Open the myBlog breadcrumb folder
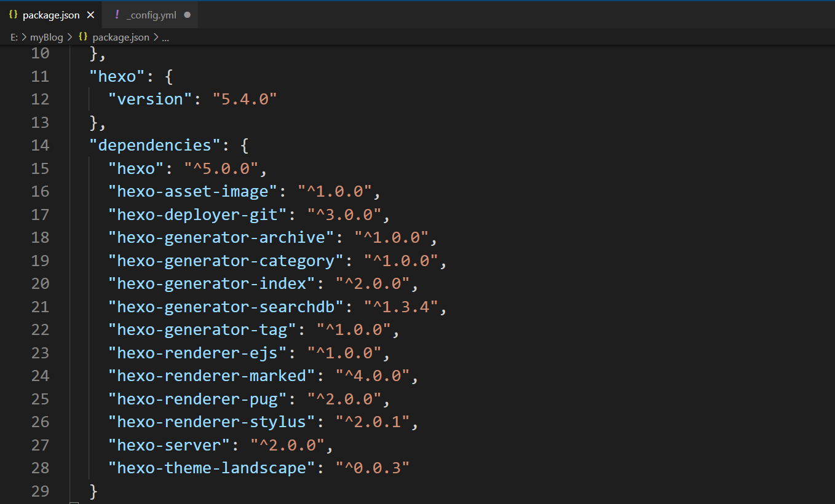Image resolution: width=835 pixels, height=504 pixels. click(x=46, y=37)
